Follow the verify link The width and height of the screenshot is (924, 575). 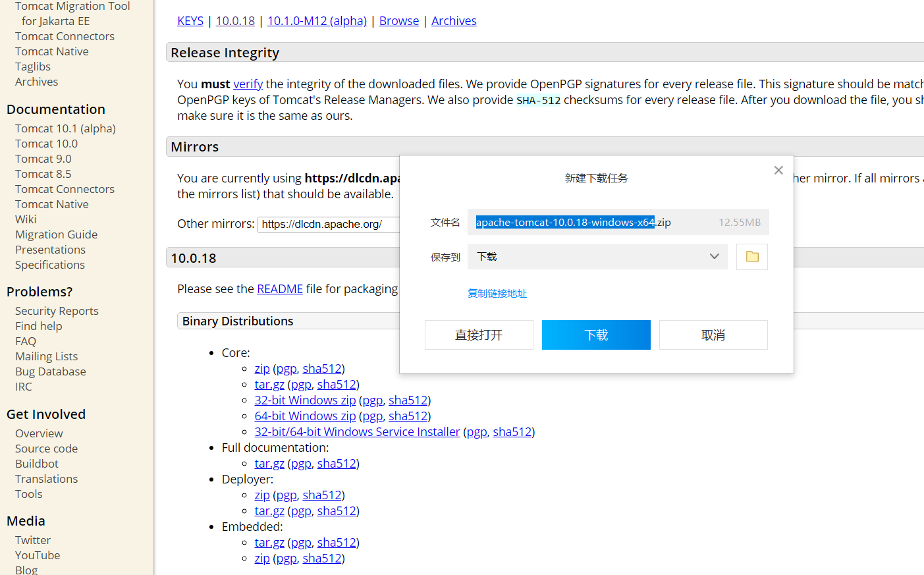248,84
